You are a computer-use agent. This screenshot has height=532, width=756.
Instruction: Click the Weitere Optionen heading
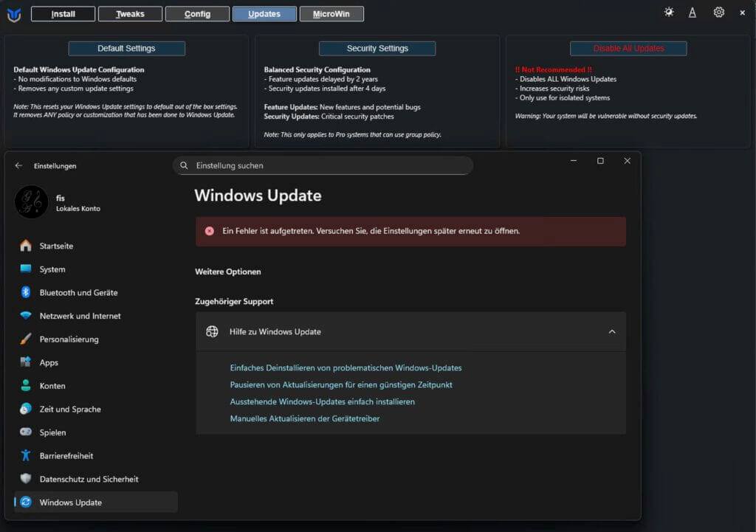(227, 272)
